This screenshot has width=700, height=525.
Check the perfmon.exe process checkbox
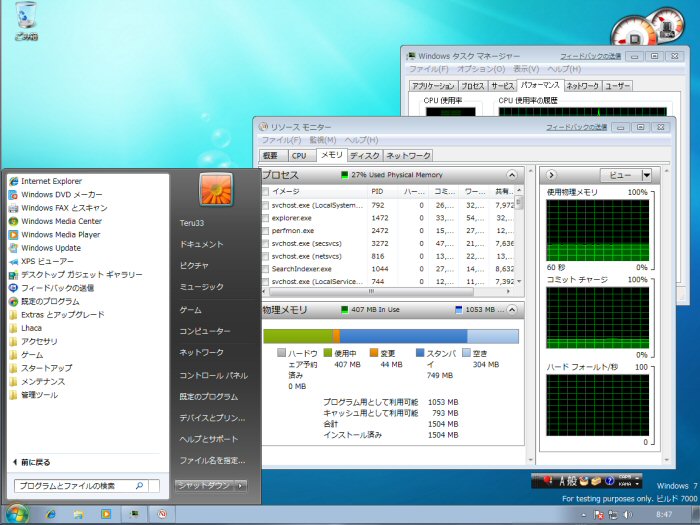click(x=265, y=231)
